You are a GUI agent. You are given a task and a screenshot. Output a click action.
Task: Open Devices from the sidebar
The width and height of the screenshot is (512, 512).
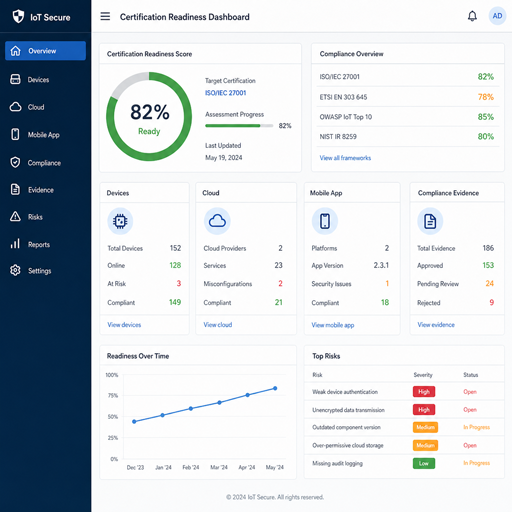pyautogui.click(x=45, y=79)
